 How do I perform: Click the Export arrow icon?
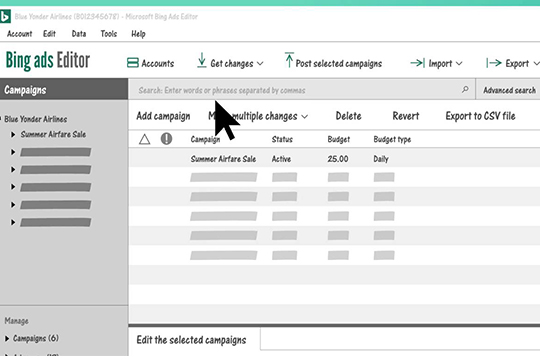(x=494, y=63)
